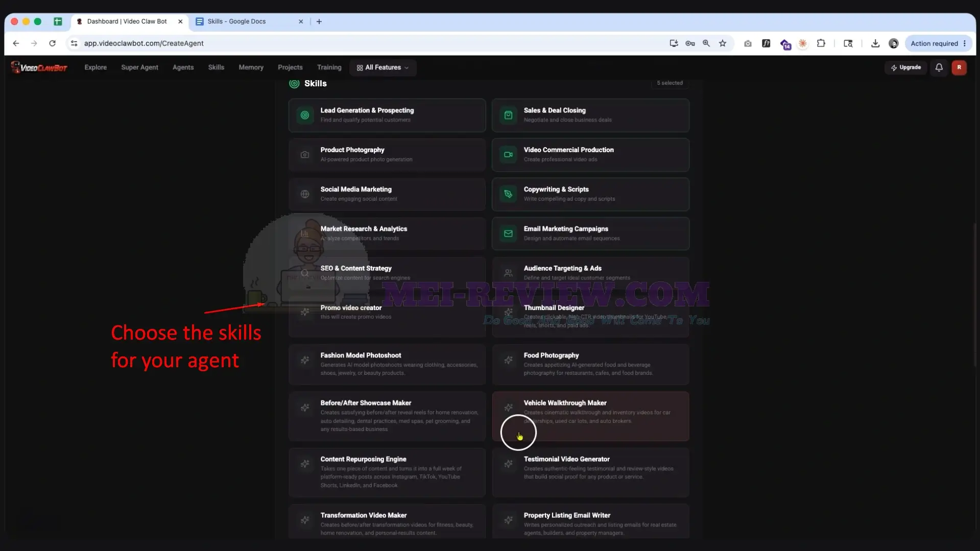Click the browser address bar URL

(x=144, y=43)
